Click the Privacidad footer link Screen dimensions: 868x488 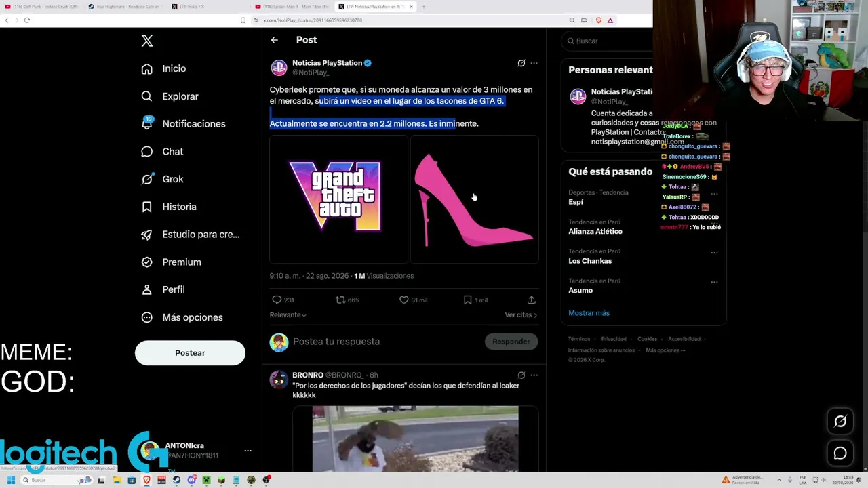click(x=614, y=339)
